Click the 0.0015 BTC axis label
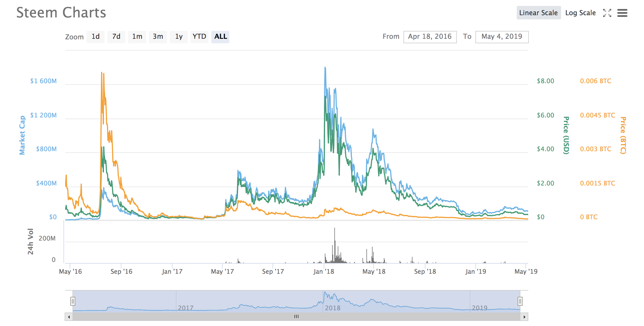Image resolution: width=644 pixels, height=326 pixels. tap(598, 183)
